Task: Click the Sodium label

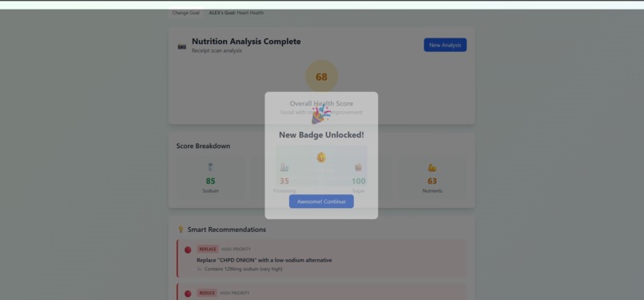Action: click(210, 191)
